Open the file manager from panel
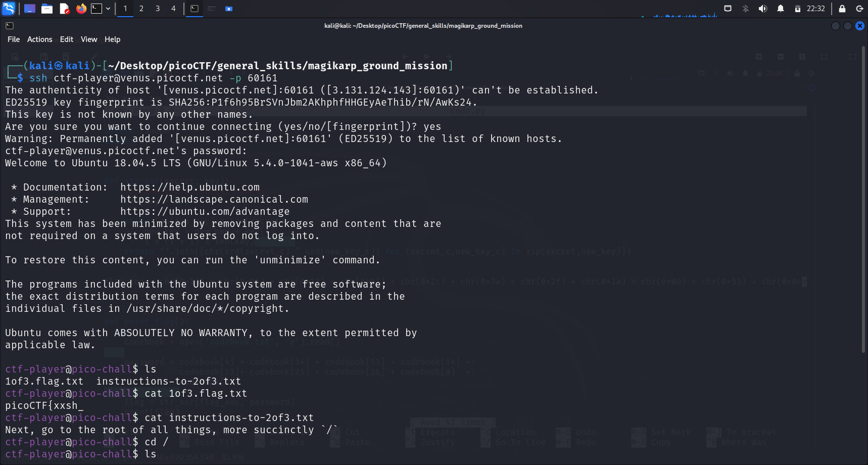Image resolution: width=868 pixels, height=465 pixels. (47, 9)
